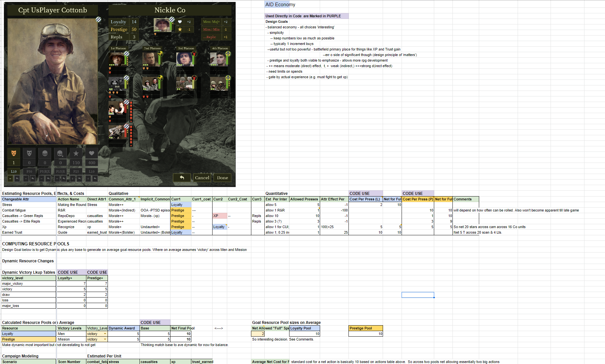The width and height of the screenshot is (605, 364).
Task: Open the victory dropdown in the Mission row
Action: 105,339
